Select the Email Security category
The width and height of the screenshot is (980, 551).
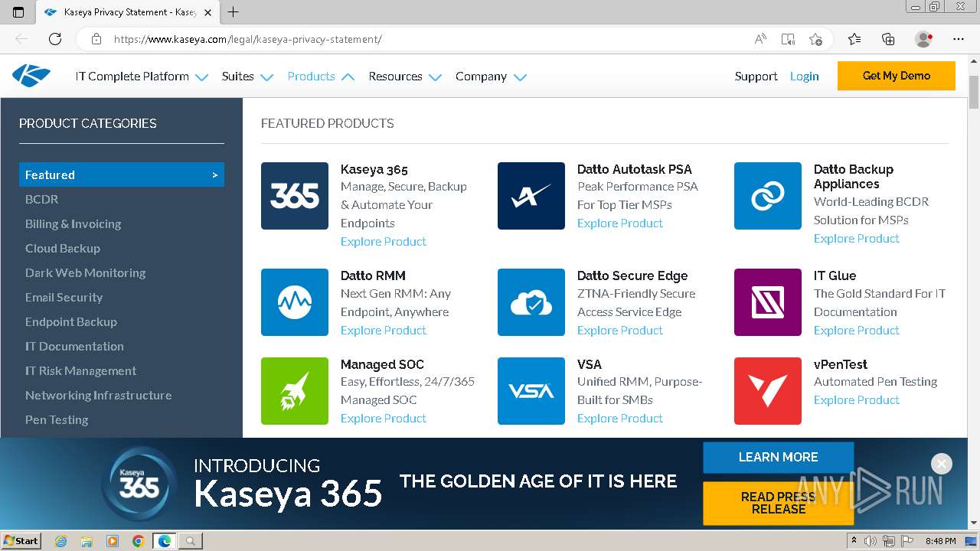pos(64,297)
